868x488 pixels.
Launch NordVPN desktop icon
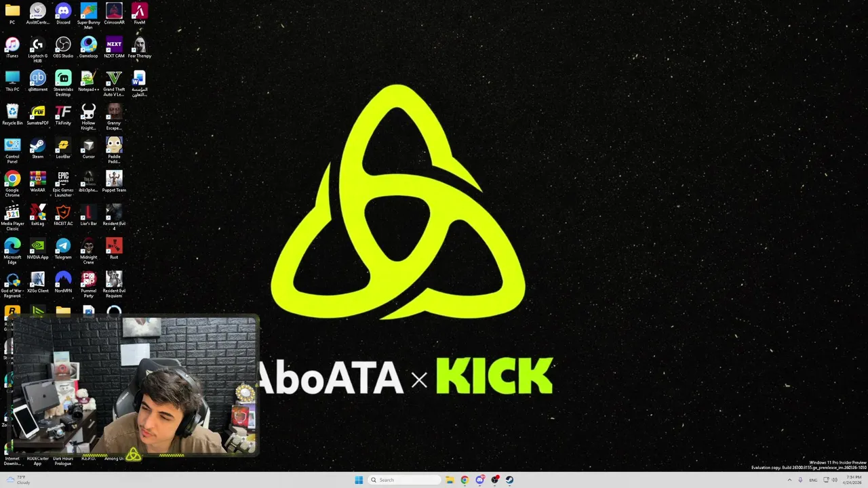63,283
